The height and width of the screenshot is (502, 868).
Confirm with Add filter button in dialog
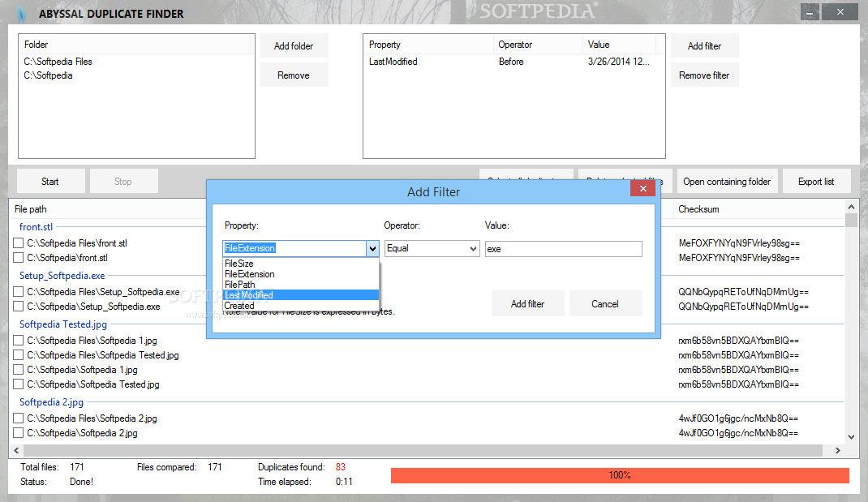click(x=527, y=304)
